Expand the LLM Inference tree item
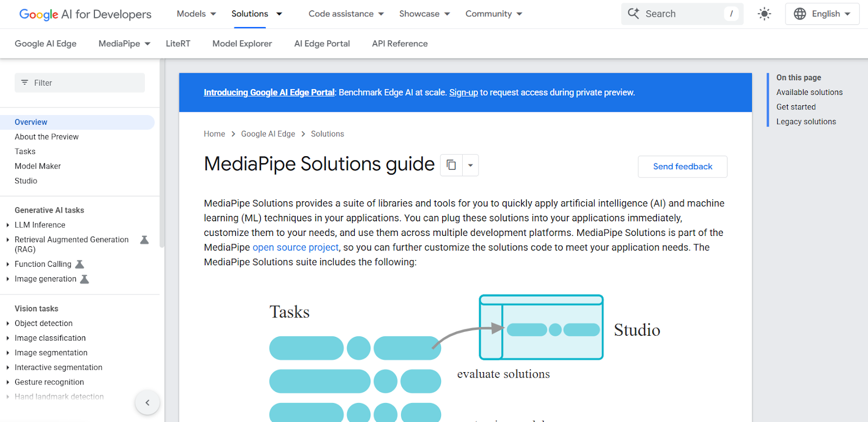The image size is (868, 422). (8, 225)
